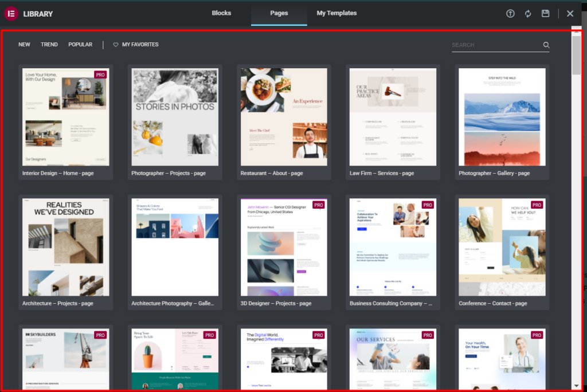Switch to the Blocks tab
The height and width of the screenshot is (392, 587).
(x=221, y=13)
